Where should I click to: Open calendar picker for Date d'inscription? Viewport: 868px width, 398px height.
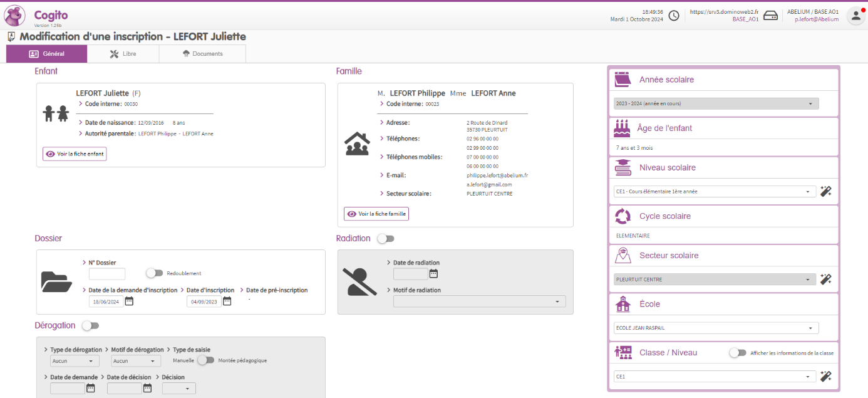pyautogui.click(x=227, y=301)
